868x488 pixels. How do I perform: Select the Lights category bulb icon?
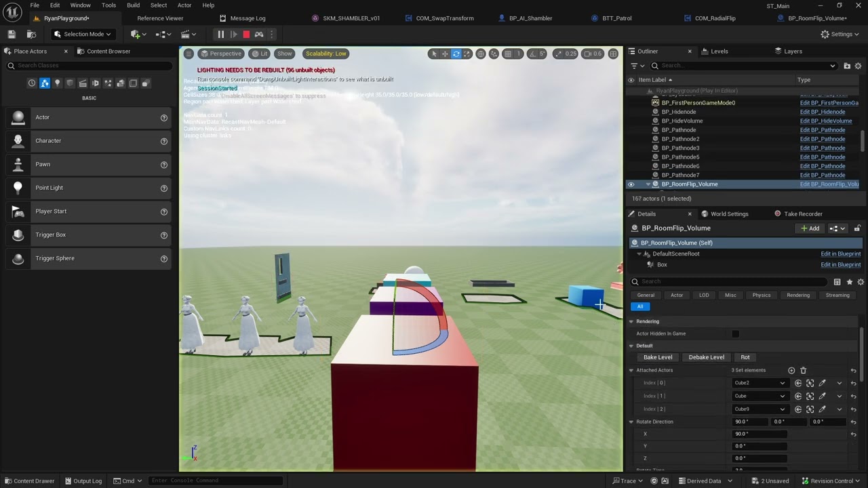(57, 83)
